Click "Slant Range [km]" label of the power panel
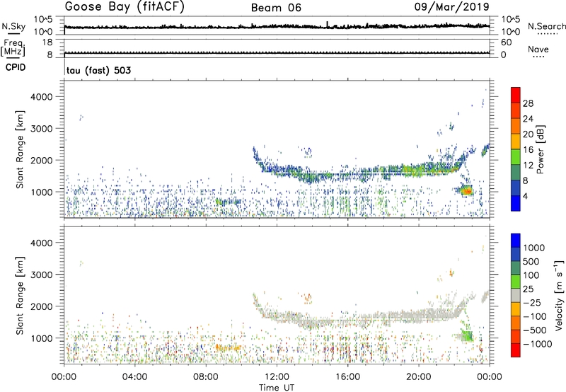The height and width of the screenshot is (392, 566). click(x=20, y=149)
